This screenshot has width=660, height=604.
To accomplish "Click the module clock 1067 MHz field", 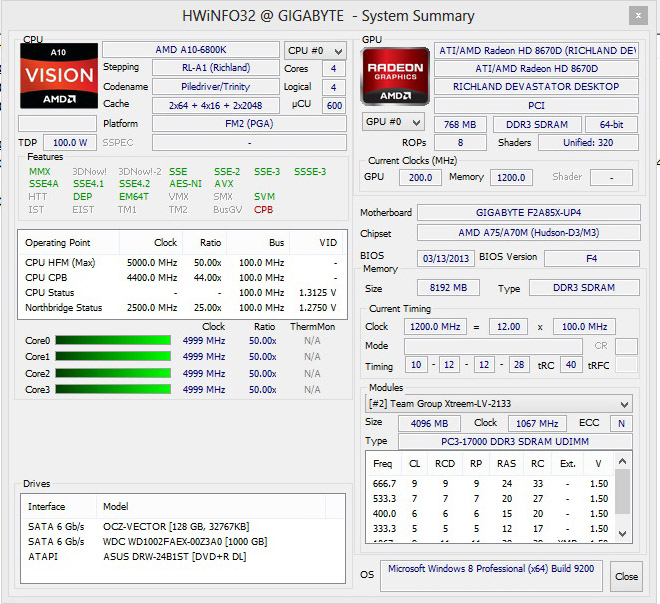I will 537,423.
